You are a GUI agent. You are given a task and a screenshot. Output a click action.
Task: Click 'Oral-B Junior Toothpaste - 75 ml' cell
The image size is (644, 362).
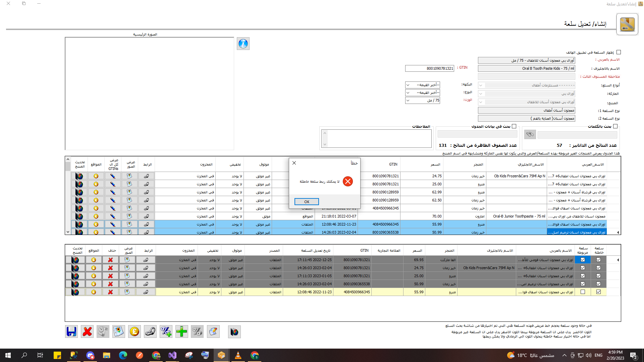pyautogui.click(x=517, y=216)
